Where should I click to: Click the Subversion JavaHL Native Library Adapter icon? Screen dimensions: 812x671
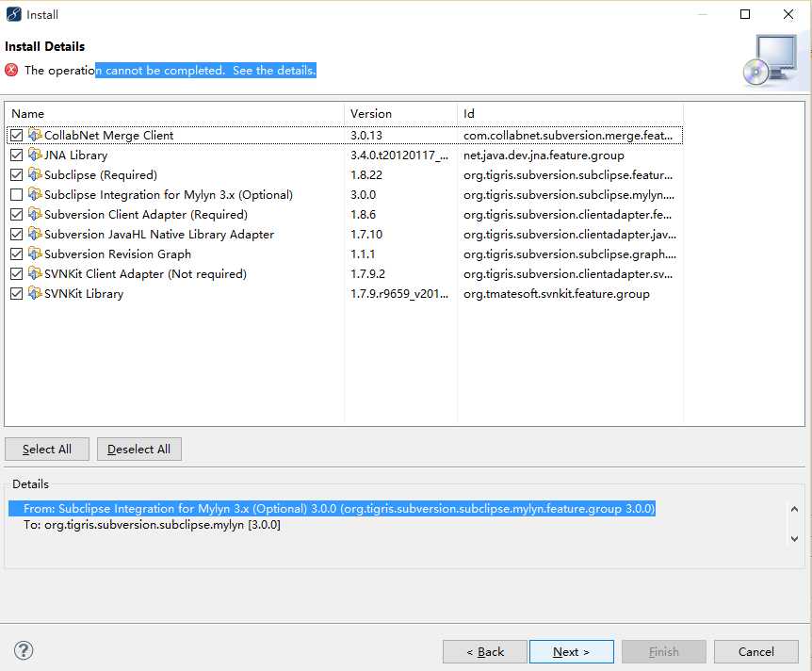point(35,235)
